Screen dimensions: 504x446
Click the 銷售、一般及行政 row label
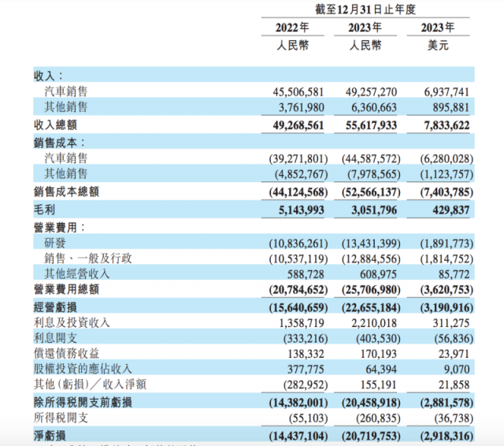(88, 258)
